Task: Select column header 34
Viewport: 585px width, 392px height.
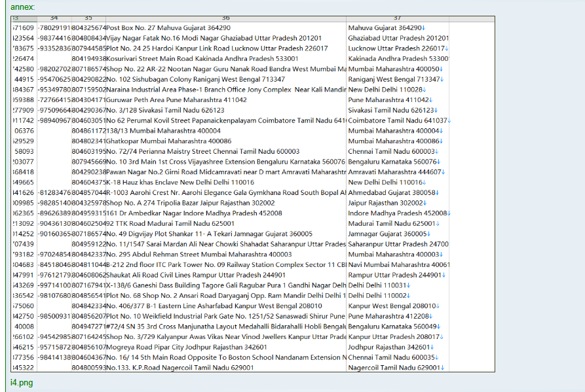Action: point(54,18)
